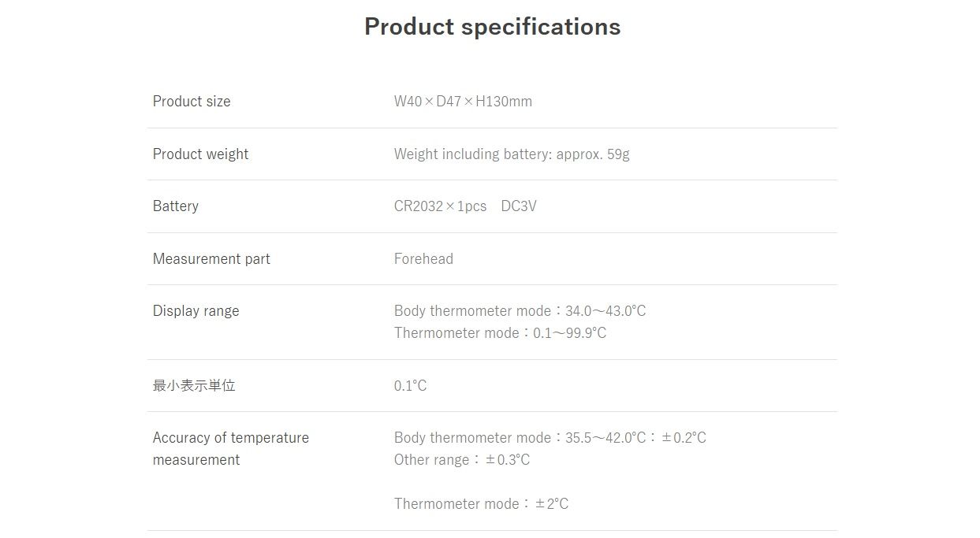980x538 pixels.
Task: Select the Forehead value text
Action: pyautogui.click(x=423, y=259)
